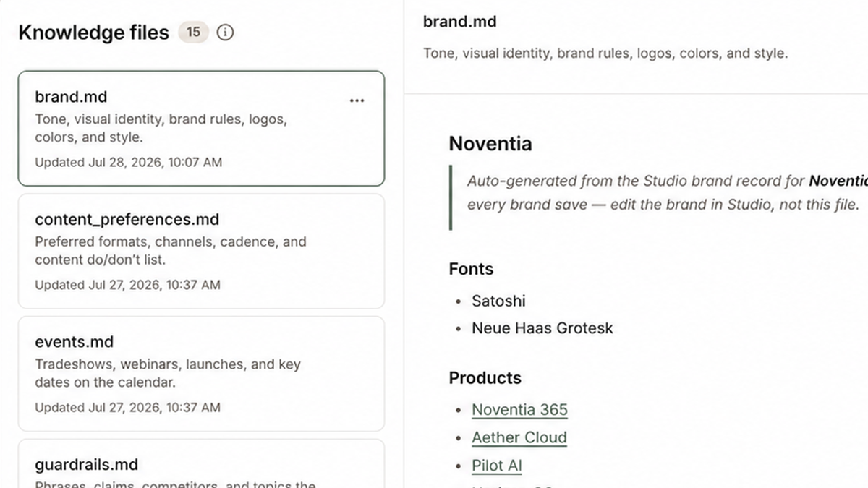The height and width of the screenshot is (488, 868).
Task: Open the content_preferences.md file card
Action: [x=201, y=252]
